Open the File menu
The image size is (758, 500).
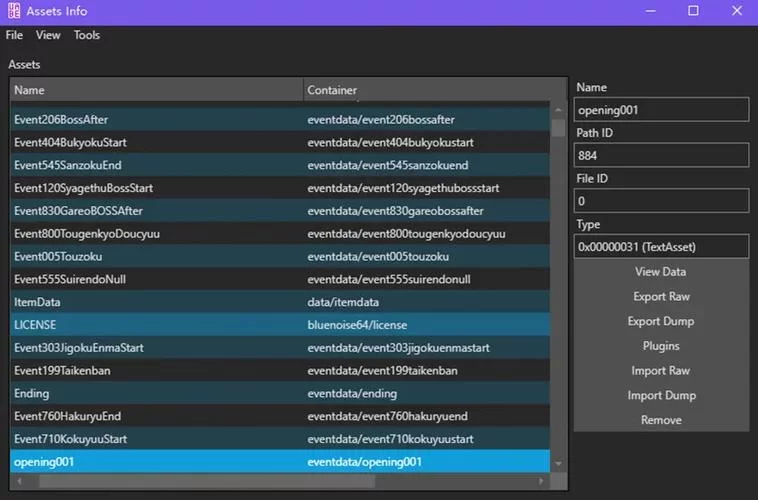click(14, 35)
